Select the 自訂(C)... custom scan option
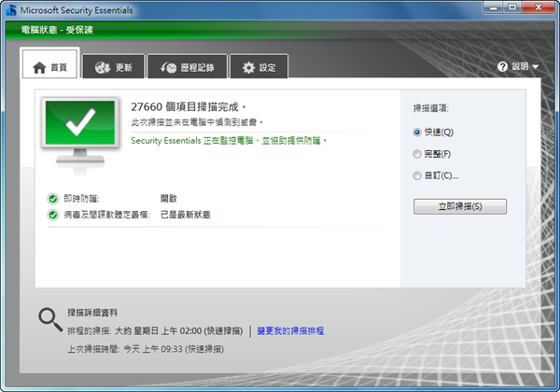Image resolution: width=560 pixels, height=392 pixels. pos(435,175)
